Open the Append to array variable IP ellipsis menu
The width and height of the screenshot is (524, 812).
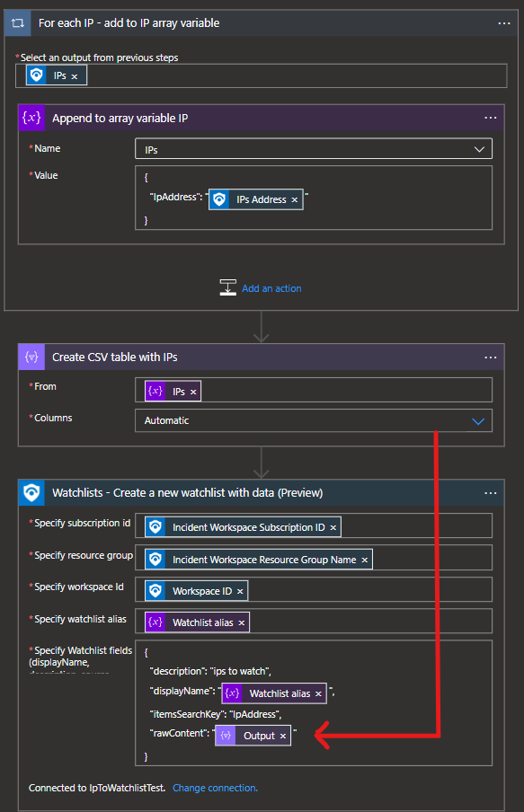(x=491, y=118)
